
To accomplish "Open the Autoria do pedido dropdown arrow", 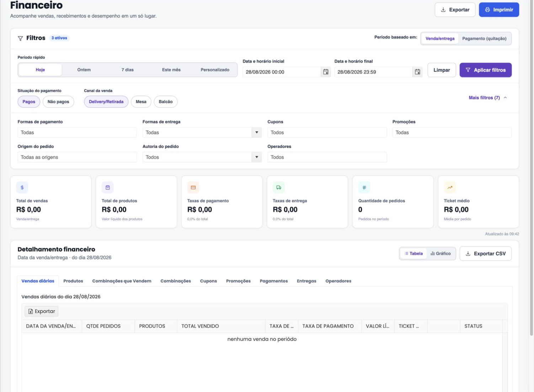I will tap(257, 157).
